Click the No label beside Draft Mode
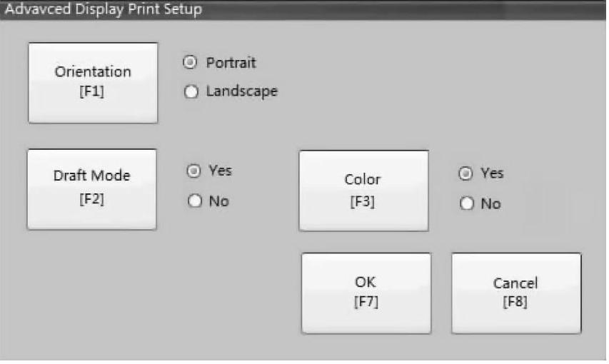Image resolution: width=609 pixels, height=364 pixels. click(x=219, y=201)
